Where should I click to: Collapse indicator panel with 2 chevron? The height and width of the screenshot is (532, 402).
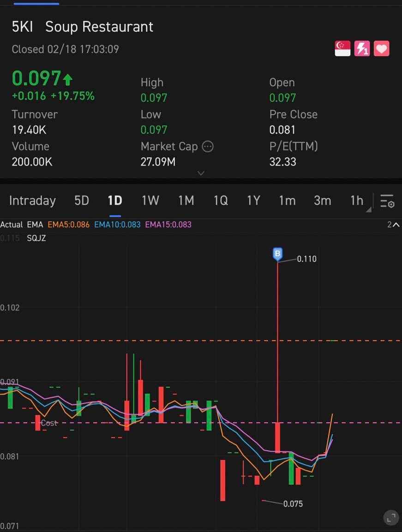[393, 225]
